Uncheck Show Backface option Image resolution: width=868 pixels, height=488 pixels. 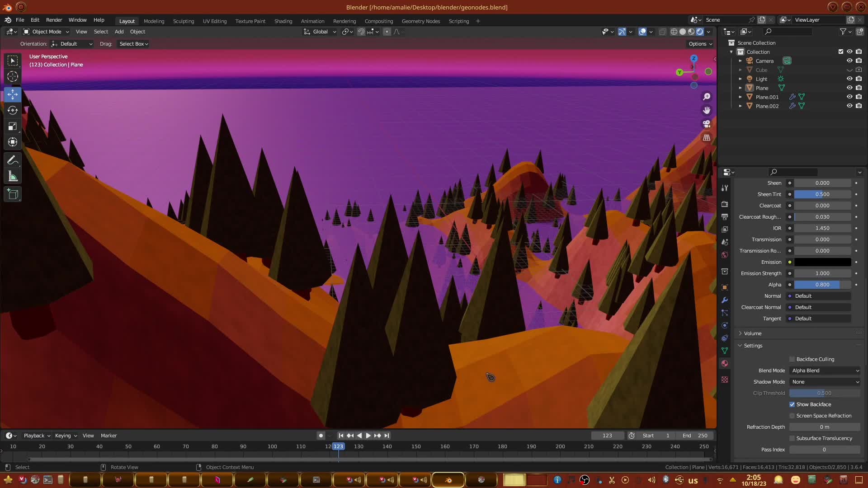click(792, 404)
